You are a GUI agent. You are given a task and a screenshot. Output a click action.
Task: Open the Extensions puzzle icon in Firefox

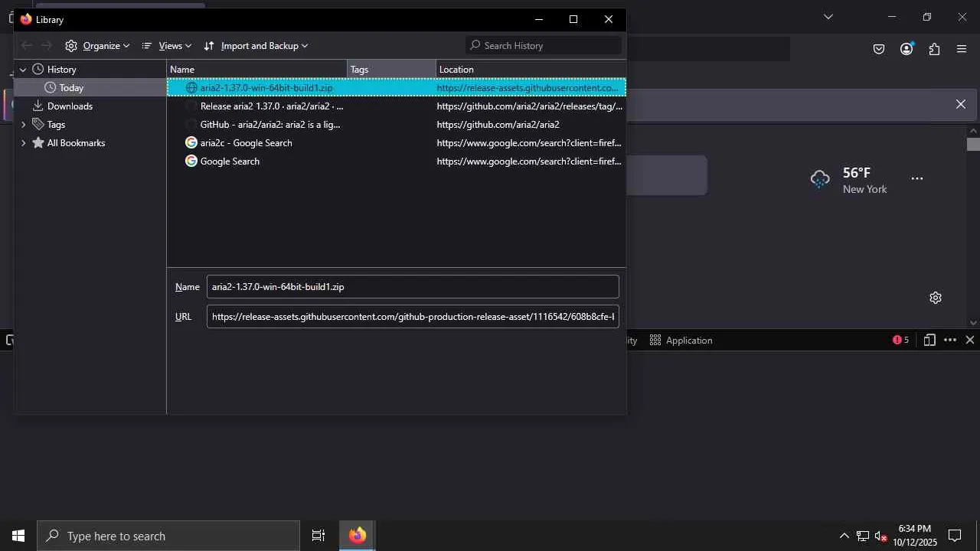point(934,49)
